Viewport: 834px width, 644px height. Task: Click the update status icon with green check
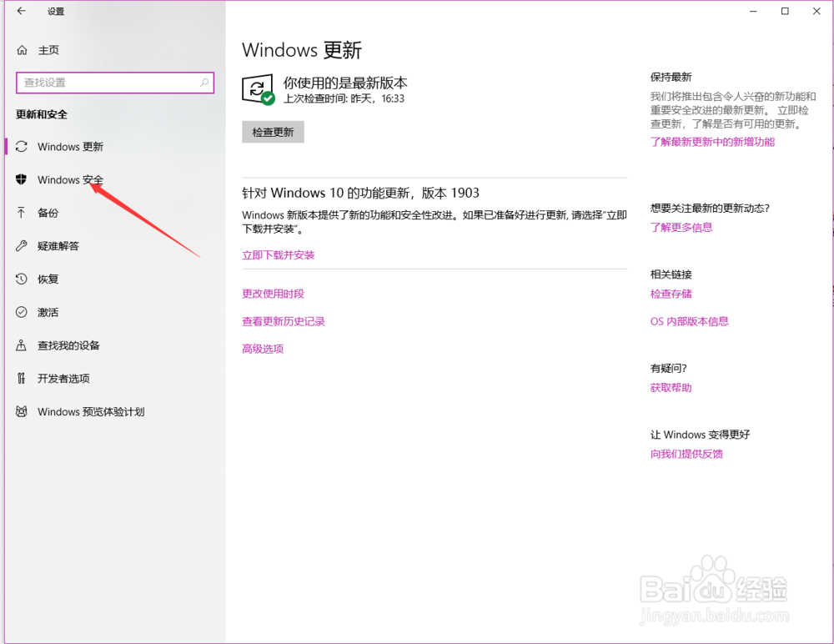point(258,89)
